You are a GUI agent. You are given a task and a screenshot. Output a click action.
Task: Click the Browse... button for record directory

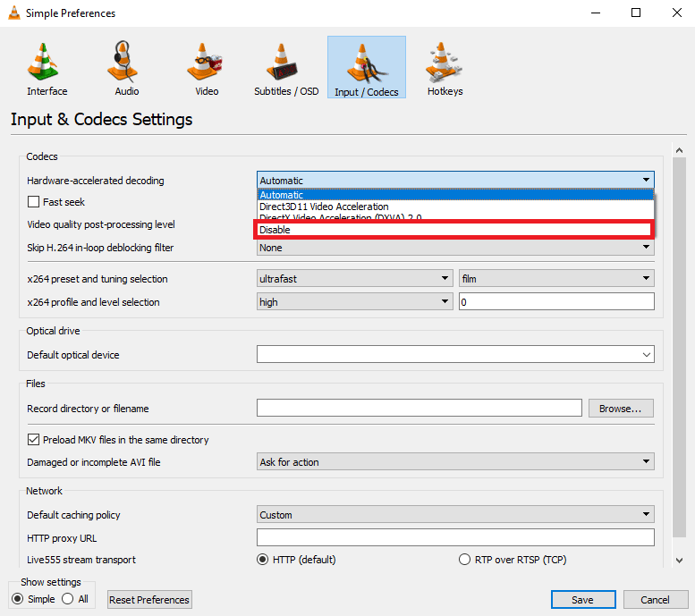(621, 409)
